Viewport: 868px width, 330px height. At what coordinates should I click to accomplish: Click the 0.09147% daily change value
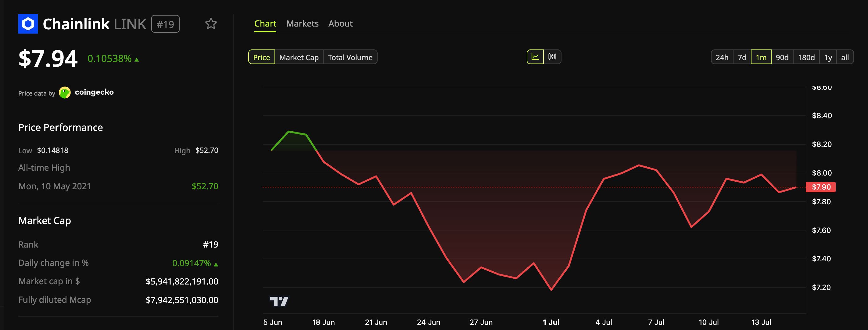point(195,263)
